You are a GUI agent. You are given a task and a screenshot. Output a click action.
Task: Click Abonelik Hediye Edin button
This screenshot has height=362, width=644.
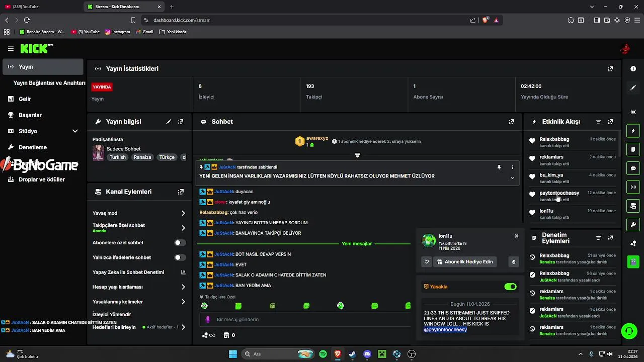tap(465, 262)
